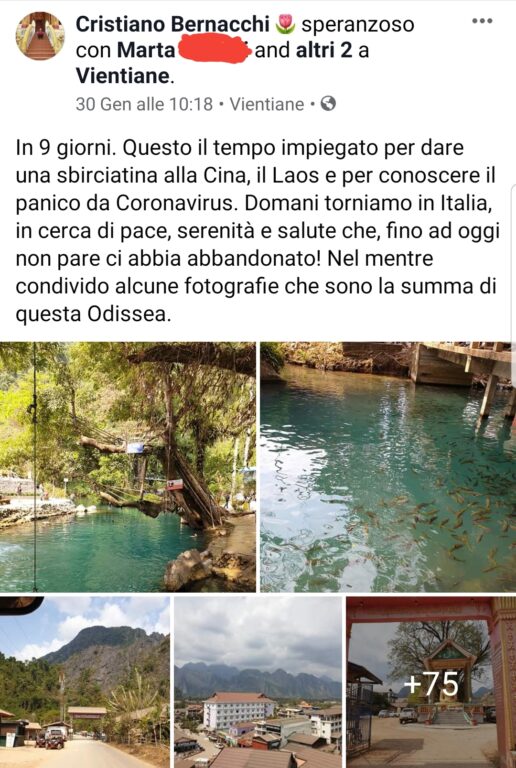Open the white hotel town photo
This screenshot has height=768, width=516.
[x=258, y=682]
